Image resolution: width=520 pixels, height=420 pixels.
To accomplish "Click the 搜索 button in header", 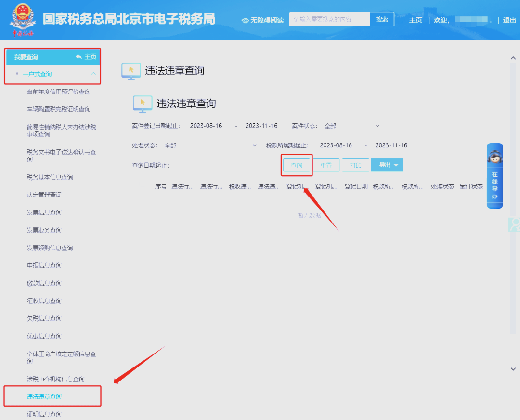I will [x=382, y=19].
